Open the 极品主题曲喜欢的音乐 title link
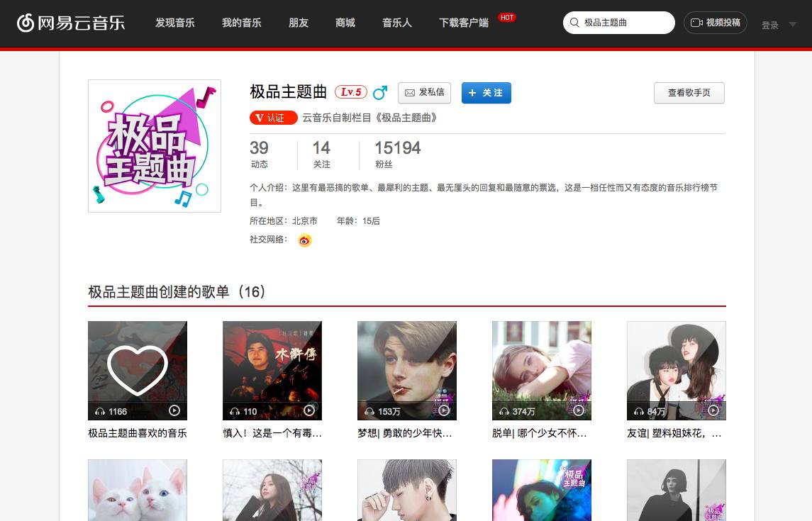The height and width of the screenshot is (521, 812). pos(138,433)
